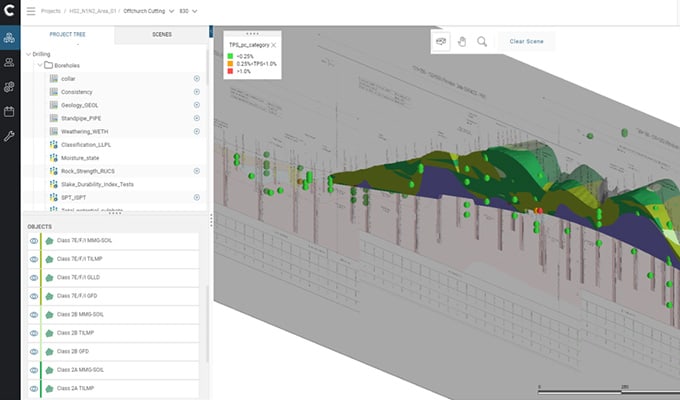Select the pan hand tool

point(461,41)
